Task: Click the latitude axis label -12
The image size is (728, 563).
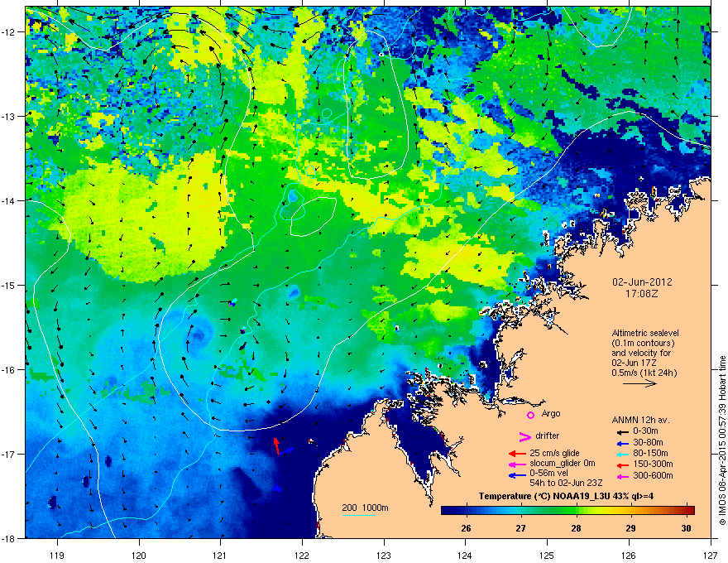Action: 9,32
